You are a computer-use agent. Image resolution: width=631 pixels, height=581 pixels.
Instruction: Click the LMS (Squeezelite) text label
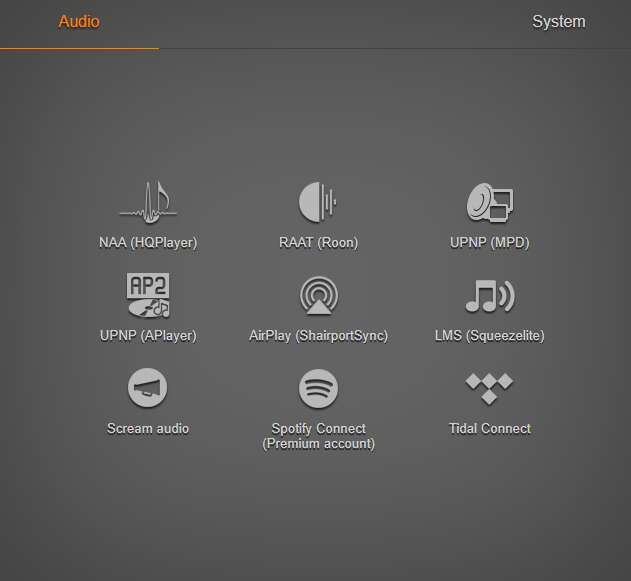(x=489, y=336)
